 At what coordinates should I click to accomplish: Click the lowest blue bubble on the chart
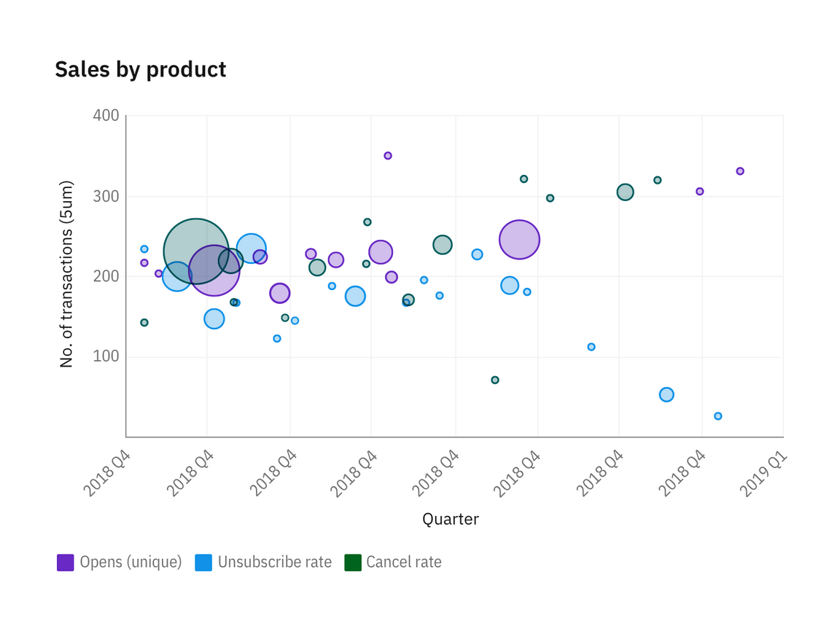[718, 416]
